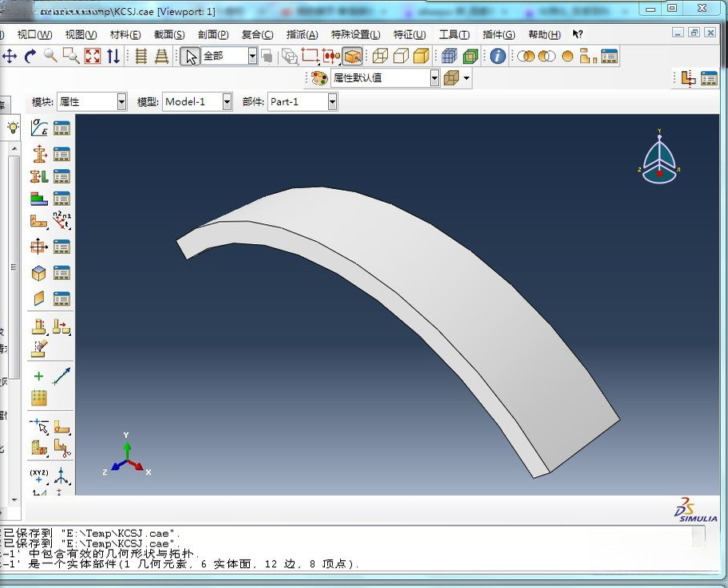Open the Section Manager
Screen dimensions: 728x588
point(61,154)
